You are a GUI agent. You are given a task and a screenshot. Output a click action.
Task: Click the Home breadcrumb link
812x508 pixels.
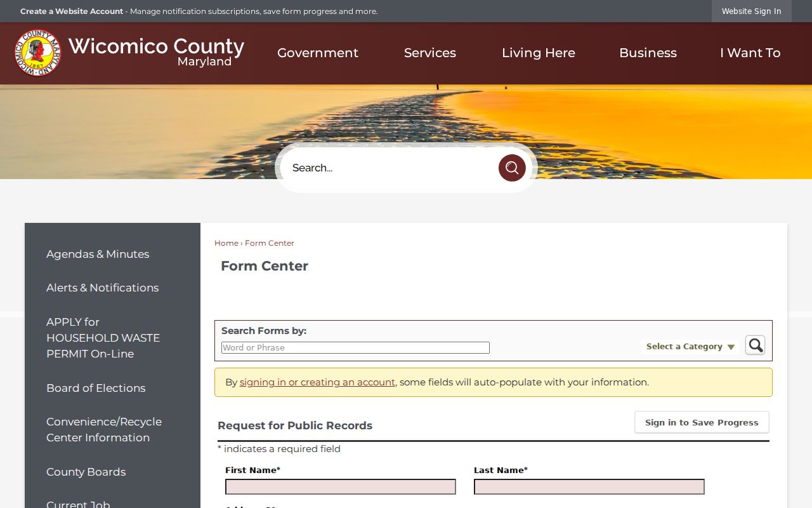(226, 243)
